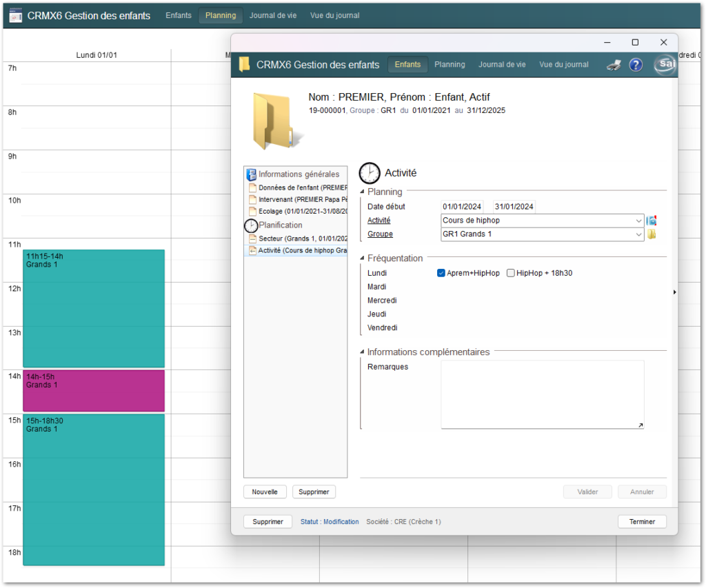The image size is (706, 588).
Task: Open Journal de vie tab in the front child window
Action: [x=502, y=64]
